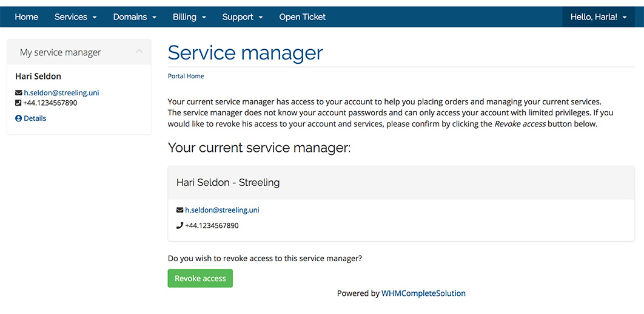The image size is (644, 314).
Task: Click sidebar email h.seldon@streeling.uni
Action: [x=61, y=93]
